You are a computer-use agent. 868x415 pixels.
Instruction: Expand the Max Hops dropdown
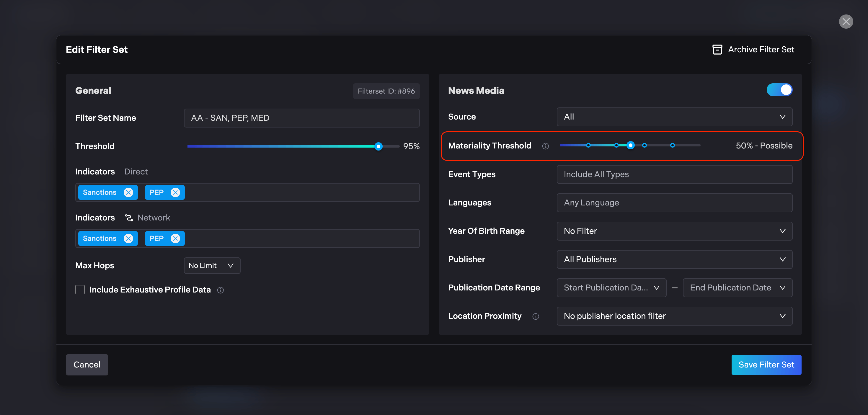(212, 265)
